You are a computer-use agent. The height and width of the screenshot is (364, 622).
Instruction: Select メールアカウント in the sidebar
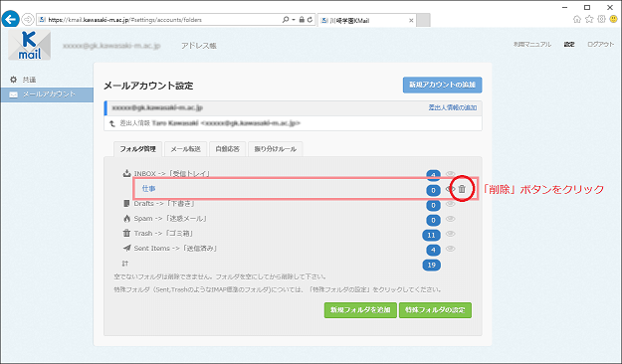(x=47, y=94)
